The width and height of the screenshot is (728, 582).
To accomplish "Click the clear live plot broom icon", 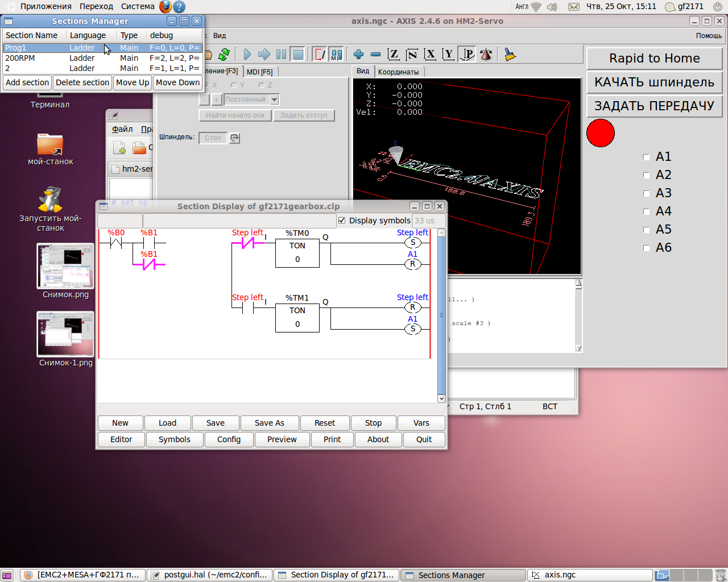I will pyautogui.click(x=510, y=55).
